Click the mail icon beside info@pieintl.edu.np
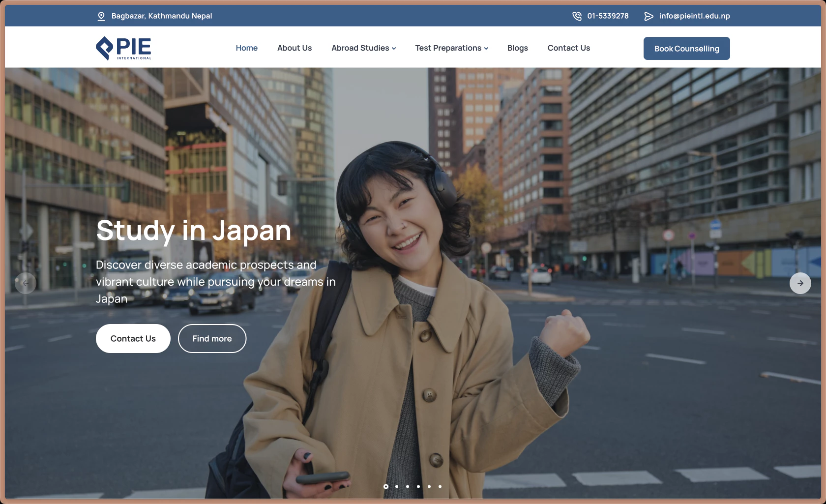826x504 pixels. click(x=649, y=16)
